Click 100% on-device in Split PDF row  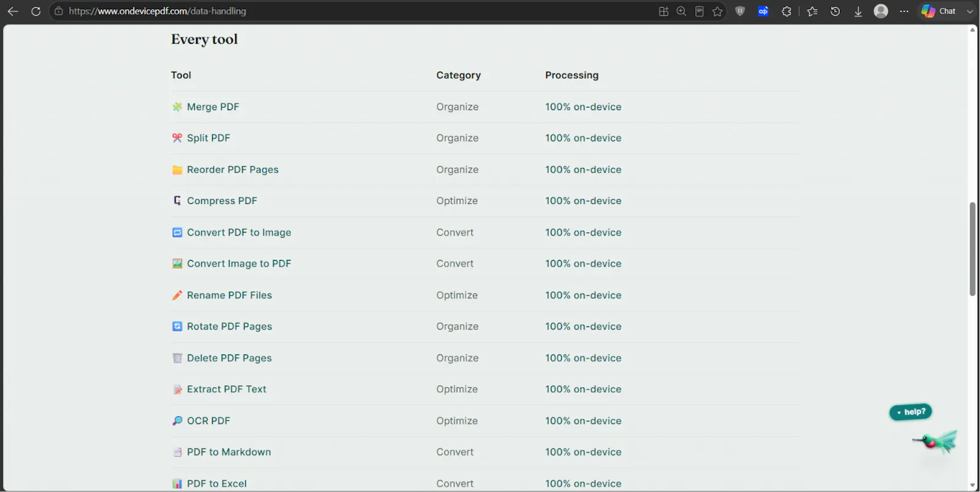point(584,138)
